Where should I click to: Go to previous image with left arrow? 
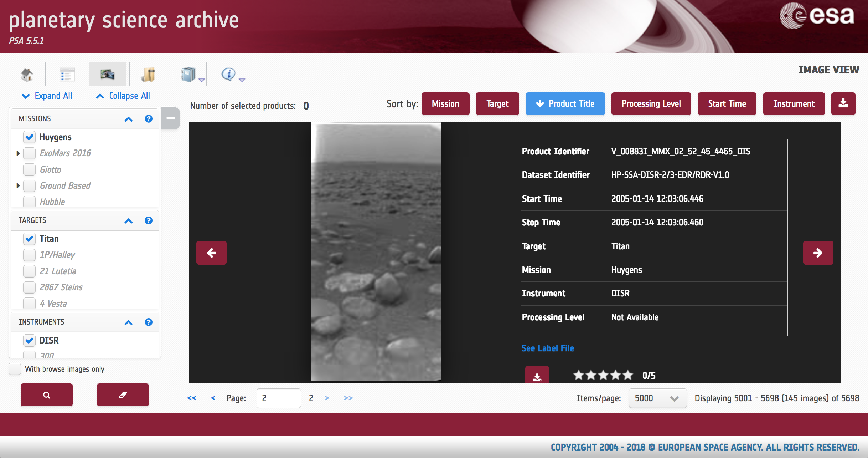[211, 253]
